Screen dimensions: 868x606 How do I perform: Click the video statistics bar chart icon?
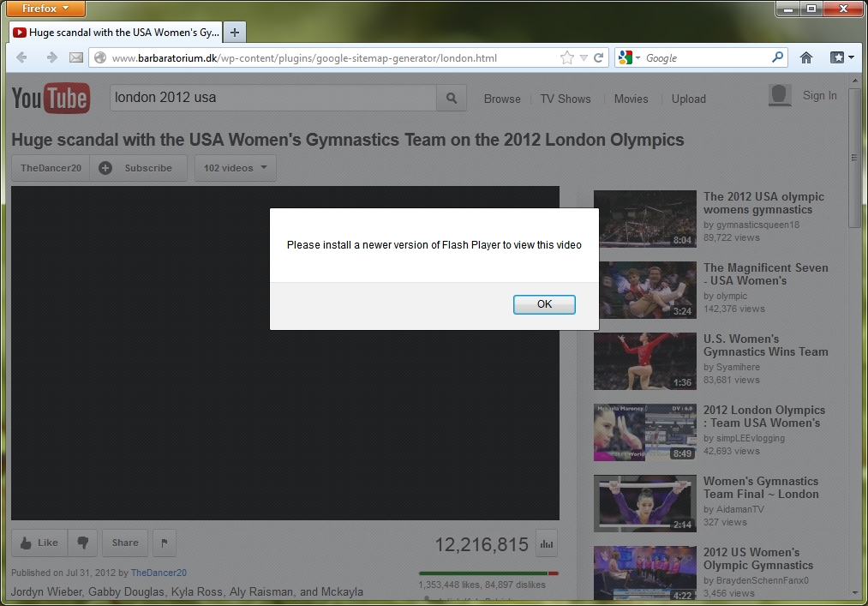546,543
